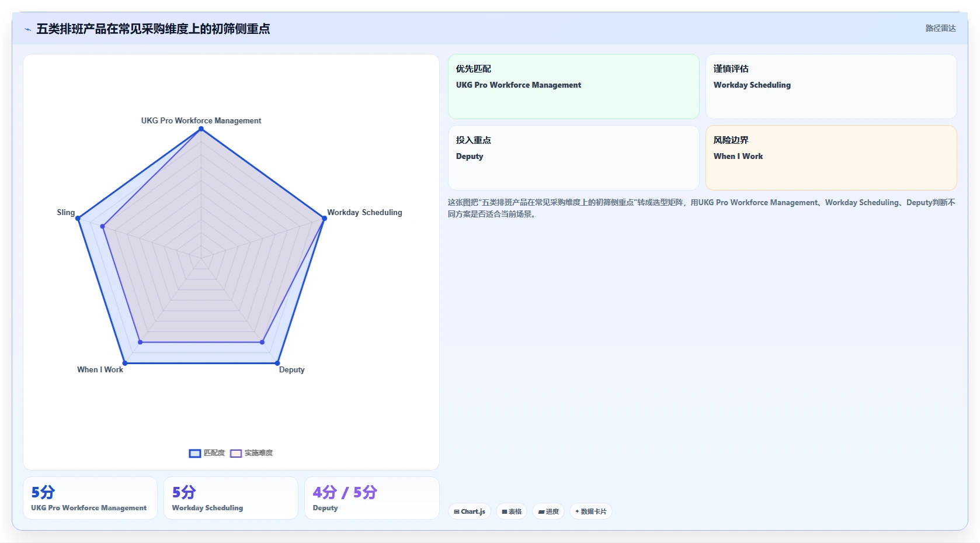
Task: Open the 风险边界 When I Work card
Action: pyautogui.click(x=831, y=158)
